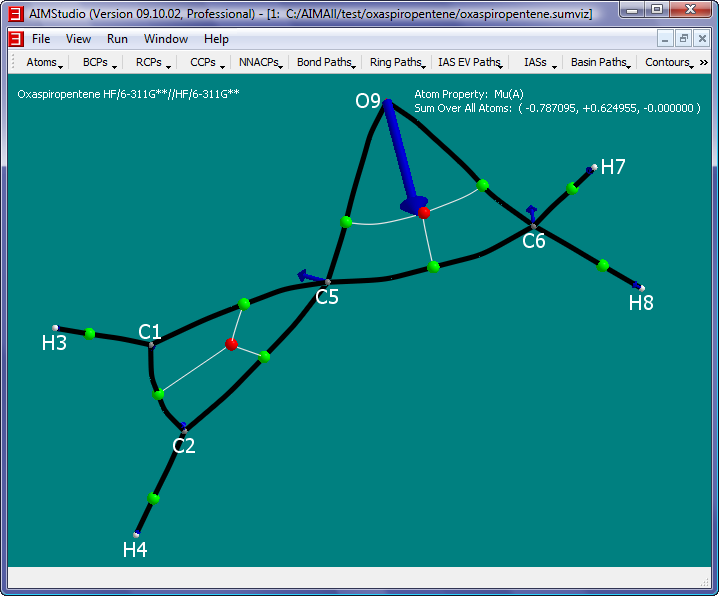Expand Bond Paths options
This screenshot has height=596, width=719.
[x=326, y=63]
